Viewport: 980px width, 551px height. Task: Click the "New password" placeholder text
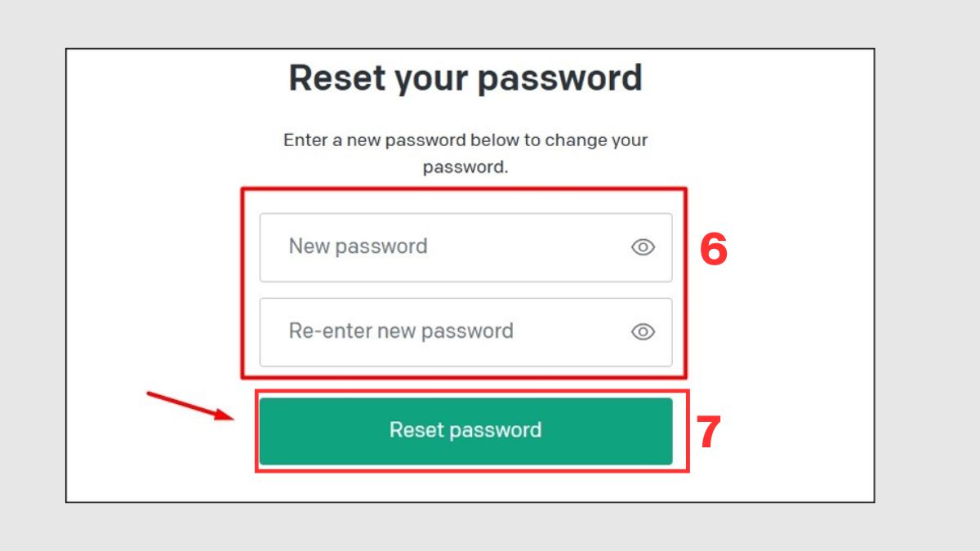pyautogui.click(x=358, y=247)
